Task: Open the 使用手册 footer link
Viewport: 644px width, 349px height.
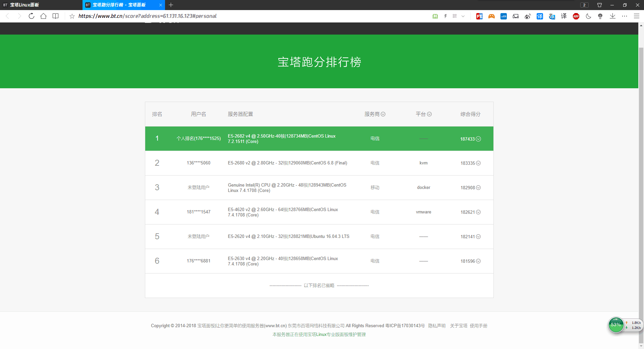Action: pyautogui.click(x=479, y=326)
